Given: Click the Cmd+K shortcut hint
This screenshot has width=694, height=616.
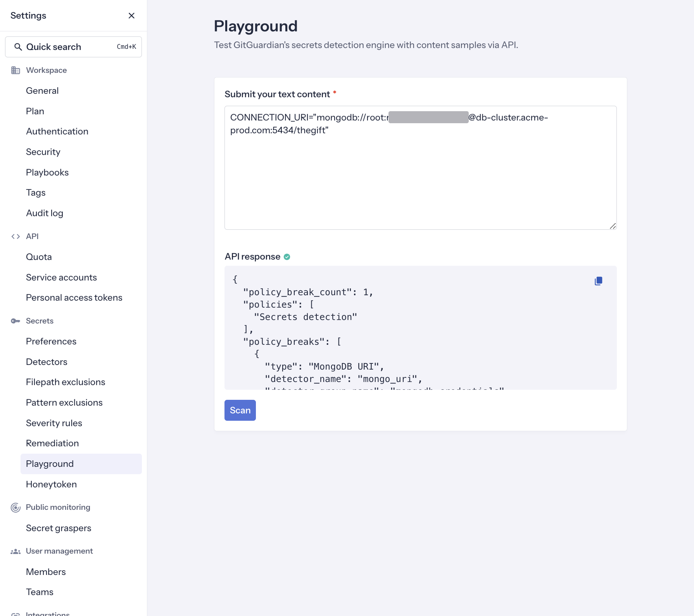Looking at the screenshot, I should tap(126, 47).
